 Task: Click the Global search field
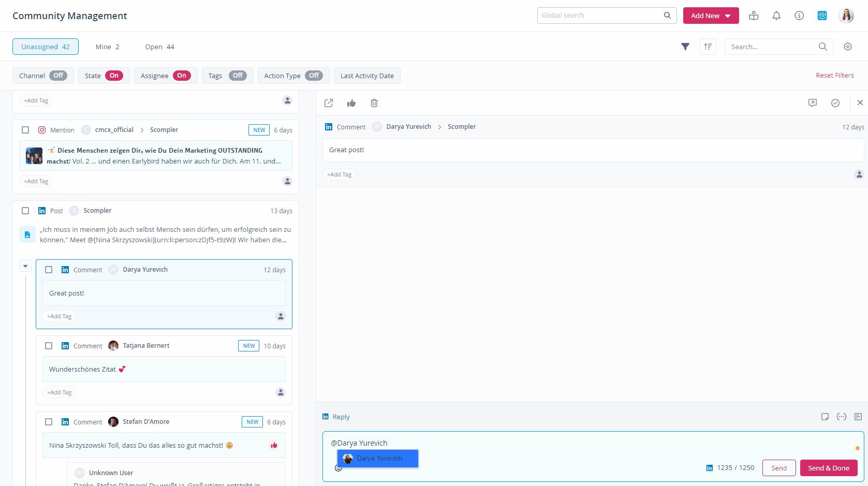600,16
